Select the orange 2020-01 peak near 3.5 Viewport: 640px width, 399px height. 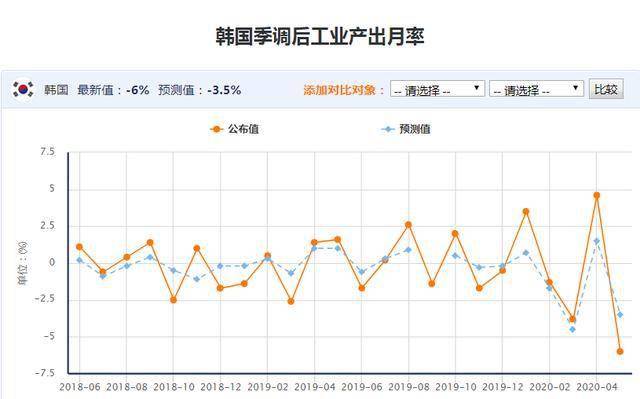pos(526,211)
